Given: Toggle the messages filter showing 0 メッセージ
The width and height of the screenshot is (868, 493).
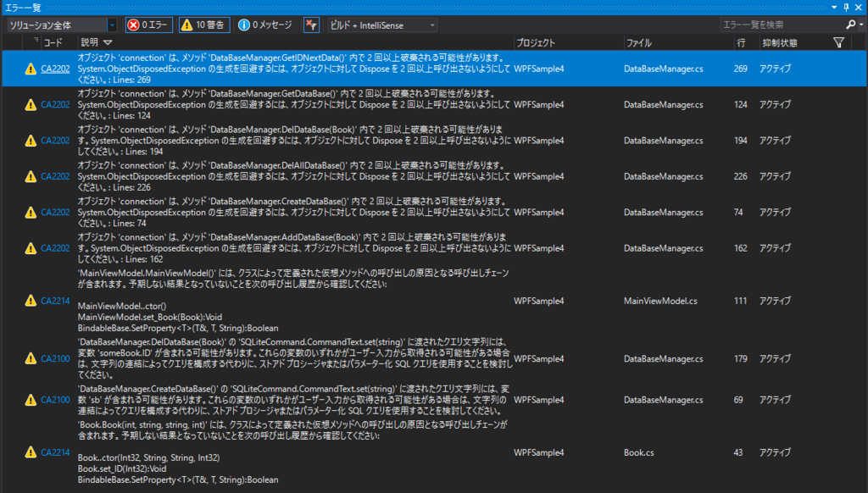Looking at the screenshot, I should coord(263,25).
